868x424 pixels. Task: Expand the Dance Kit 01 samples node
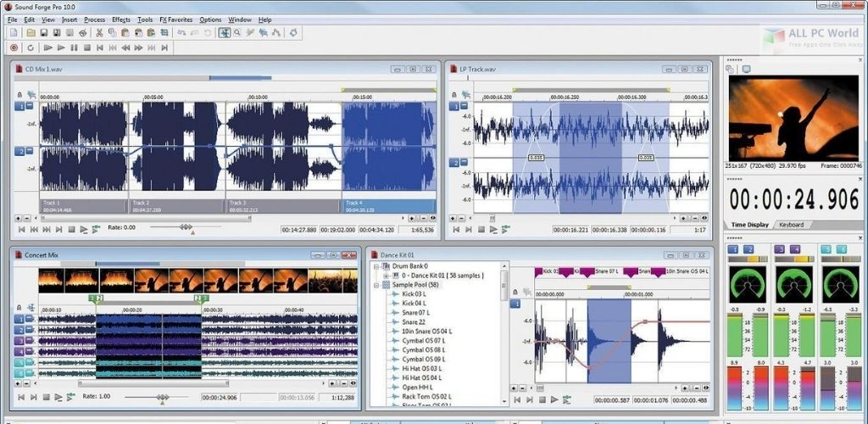point(386,276)
